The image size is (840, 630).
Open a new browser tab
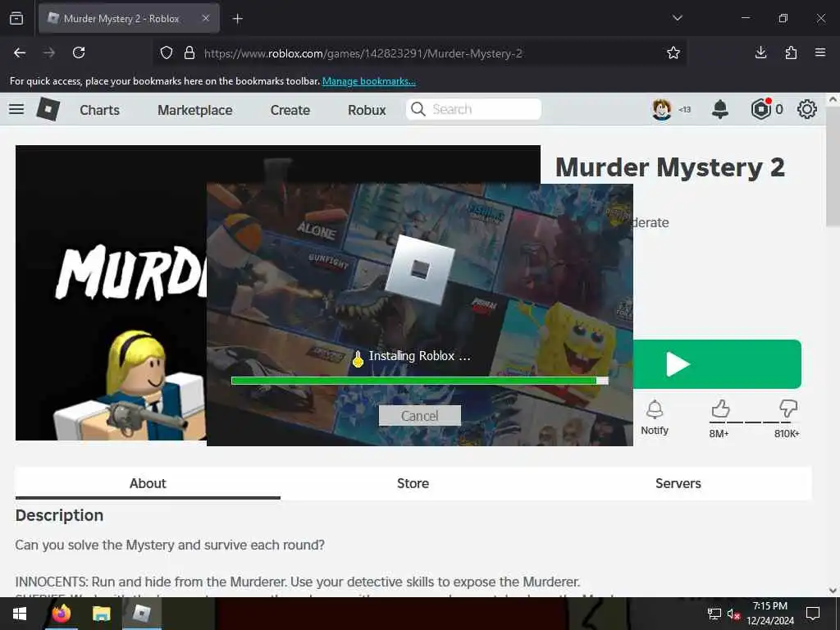pos(237,19)
